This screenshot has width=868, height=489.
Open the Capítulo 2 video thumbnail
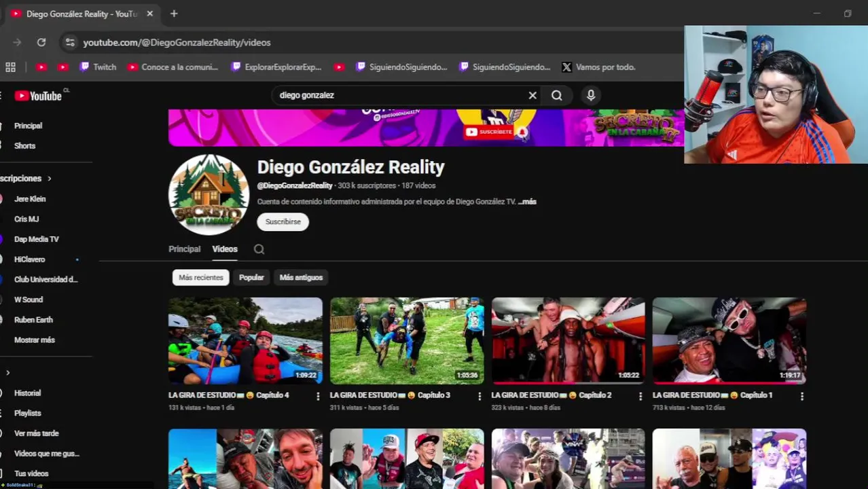tap(568, 341)
